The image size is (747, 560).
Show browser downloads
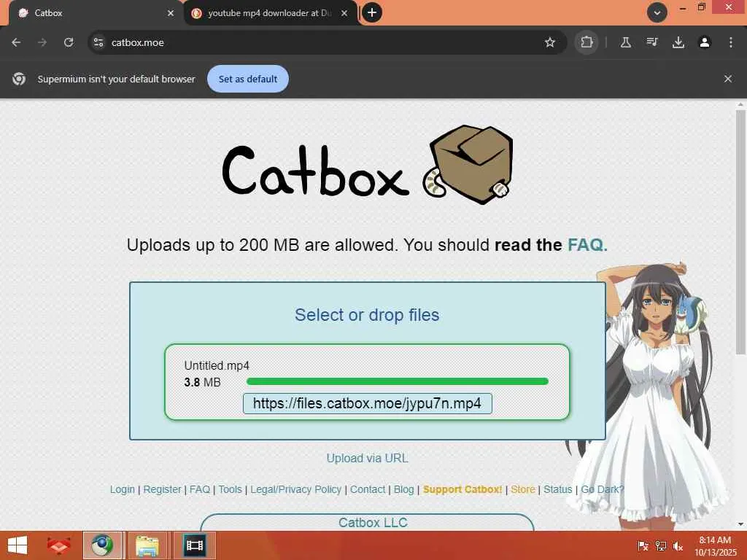(x=678, y=42)
